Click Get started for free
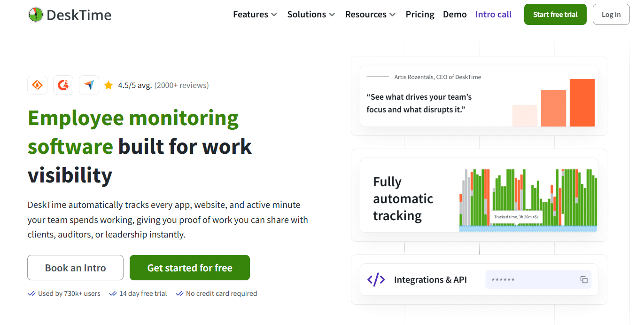 (x=190, y=268)
